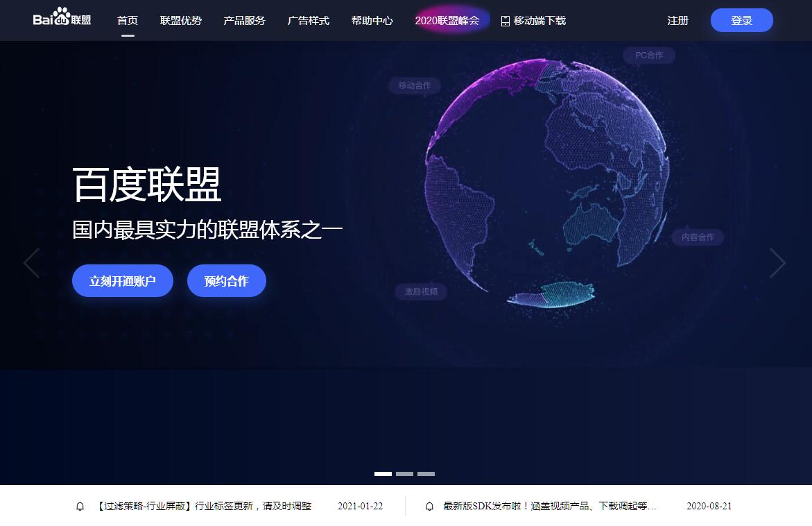This screenshot has width=812, height=526.
Task: Click the mobile phone icon beside 移动端下载
Action: (x=505, y=21)
